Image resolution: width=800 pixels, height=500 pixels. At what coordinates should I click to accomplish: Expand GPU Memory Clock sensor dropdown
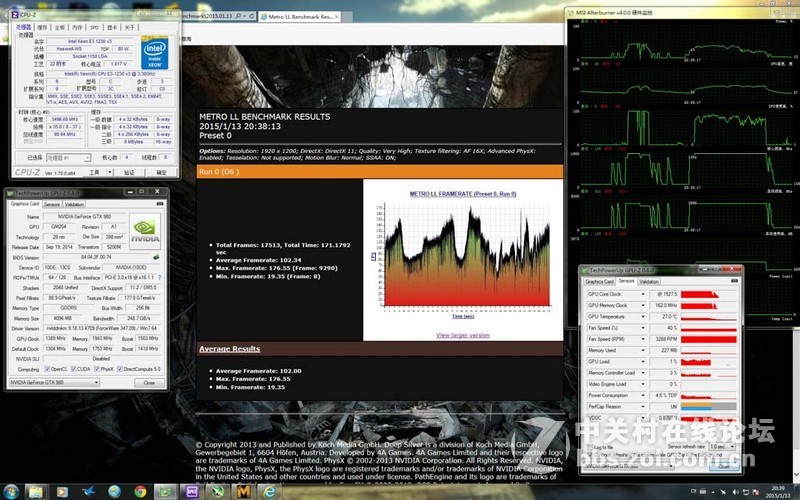[643, 306]
